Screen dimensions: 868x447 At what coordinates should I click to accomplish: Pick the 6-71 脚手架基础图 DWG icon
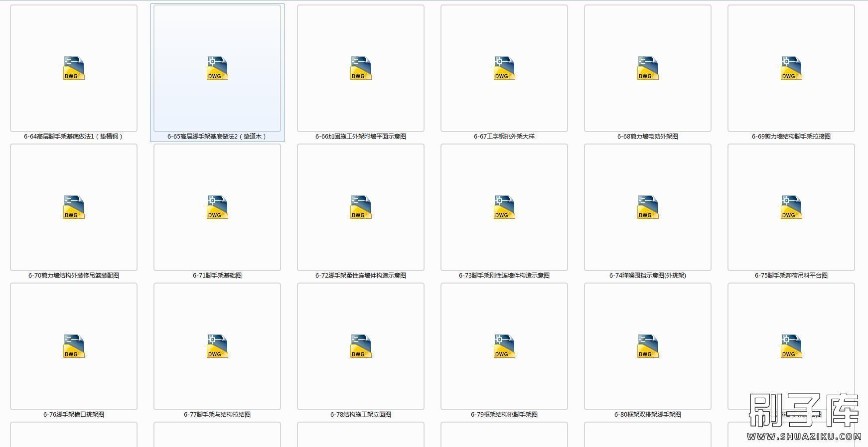[x=217, y=207]
